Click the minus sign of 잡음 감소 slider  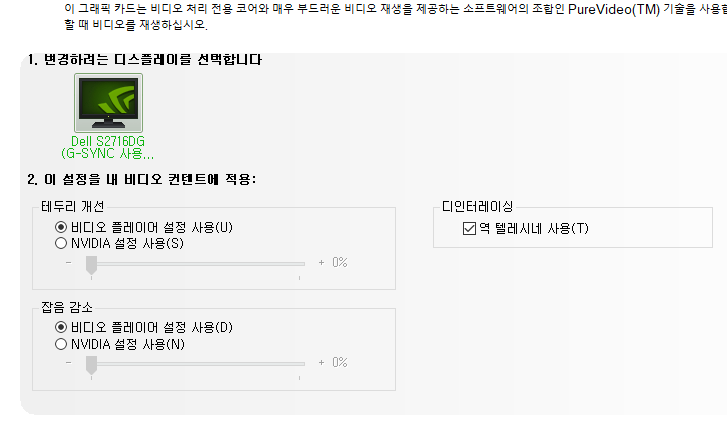[x=68, y=362]
